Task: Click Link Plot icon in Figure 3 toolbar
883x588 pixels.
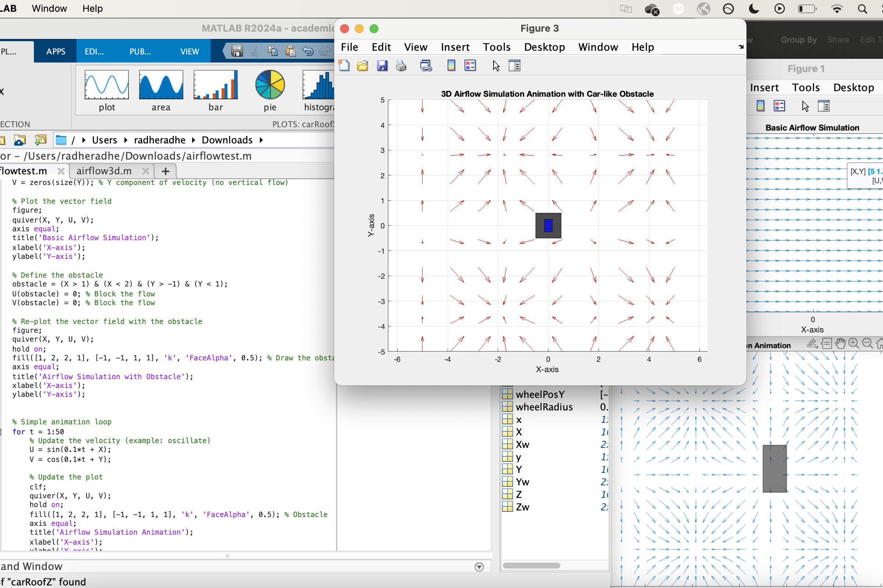Action: [425, 66]
